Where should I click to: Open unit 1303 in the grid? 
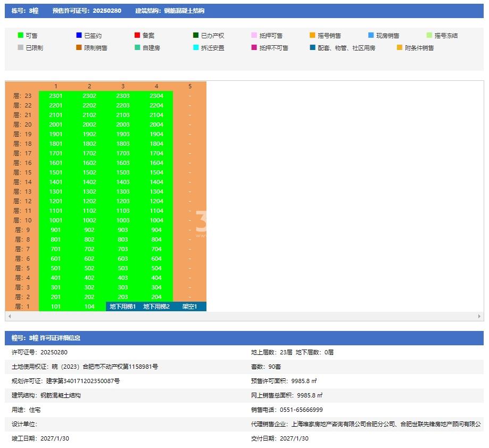pyautogui.click(x=123, y=192)
